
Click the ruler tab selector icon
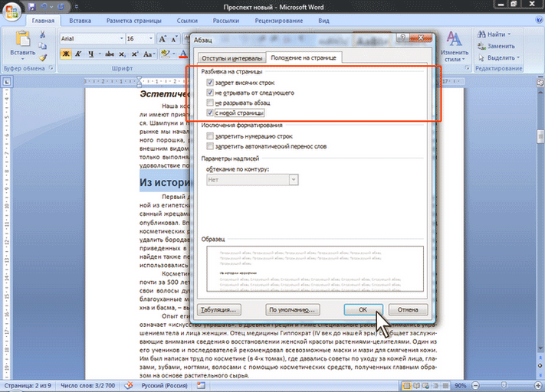[7, 82]
